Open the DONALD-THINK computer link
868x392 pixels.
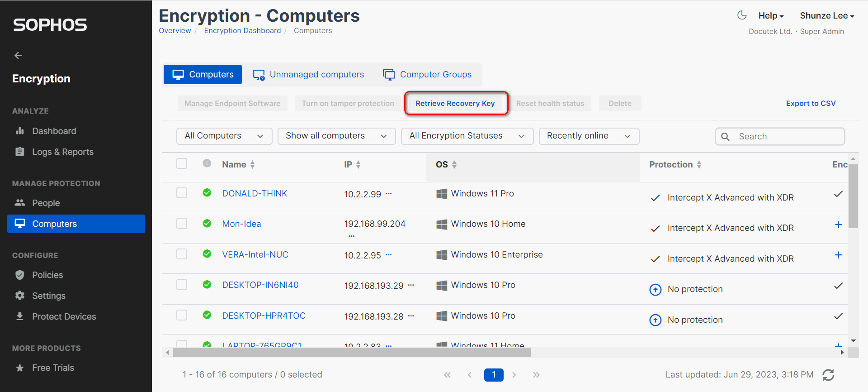(x=255, y=194)
